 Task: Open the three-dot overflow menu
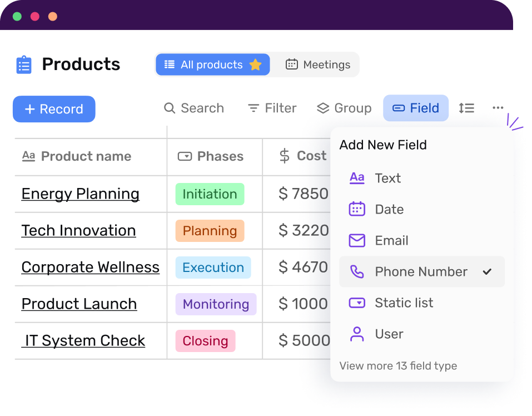click(498, 108)
